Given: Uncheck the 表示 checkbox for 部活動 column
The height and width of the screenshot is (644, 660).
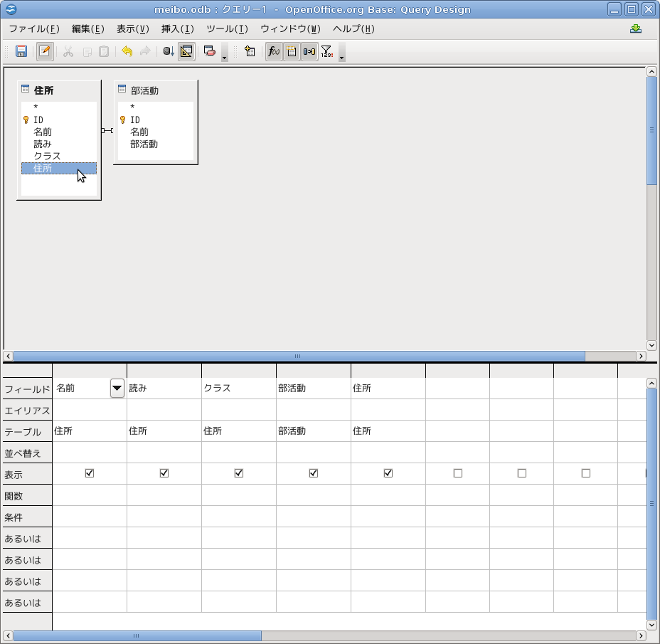Looking at the screenshot, I should click(314, 473).
